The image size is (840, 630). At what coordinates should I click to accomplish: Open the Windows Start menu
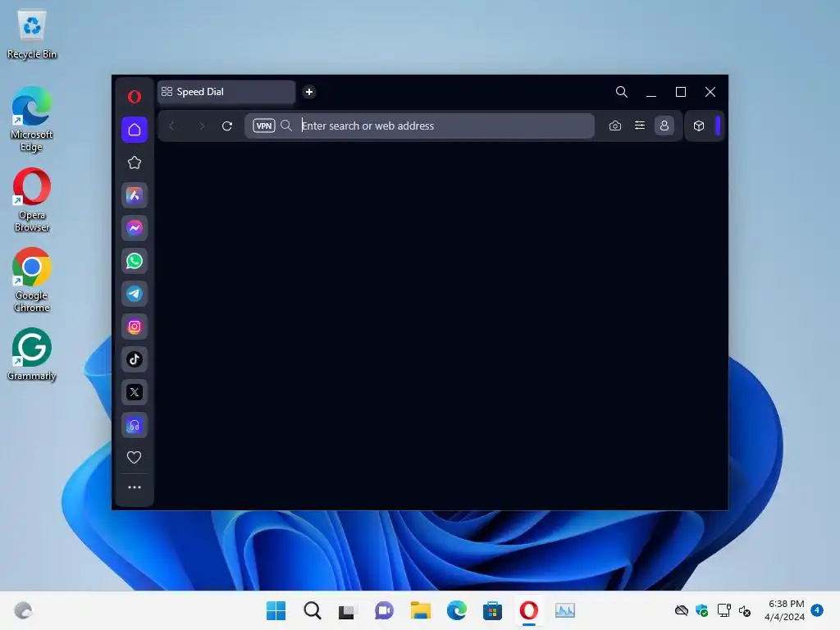[x=276, y=610]
